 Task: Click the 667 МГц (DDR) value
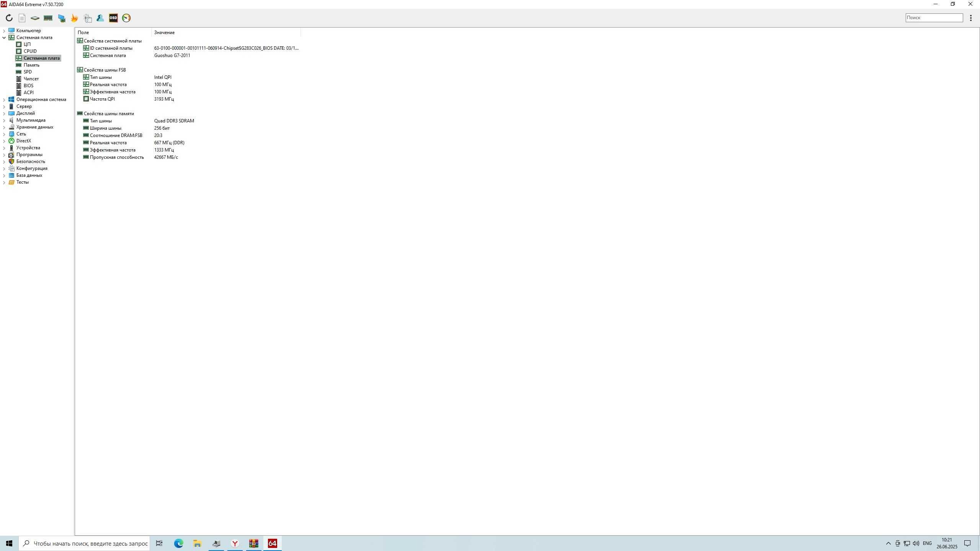pyautogui.click(x=169, y=143)
